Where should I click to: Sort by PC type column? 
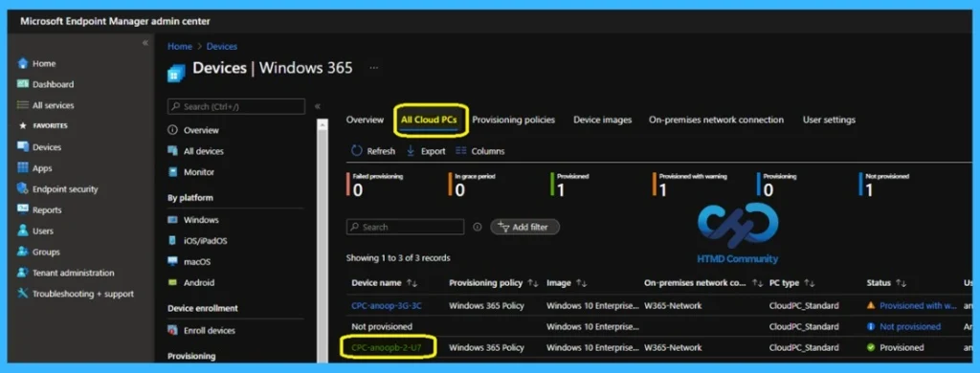coord(791,283)
